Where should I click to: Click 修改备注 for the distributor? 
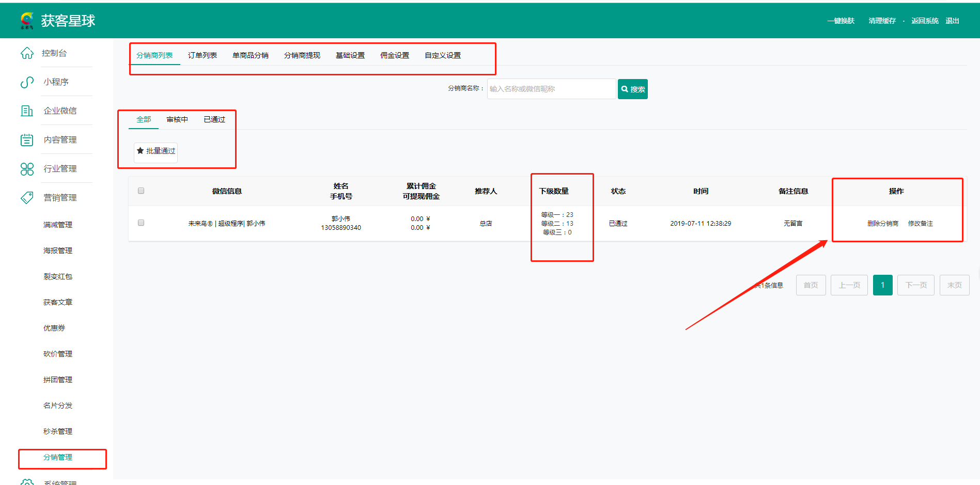point(920,224)
